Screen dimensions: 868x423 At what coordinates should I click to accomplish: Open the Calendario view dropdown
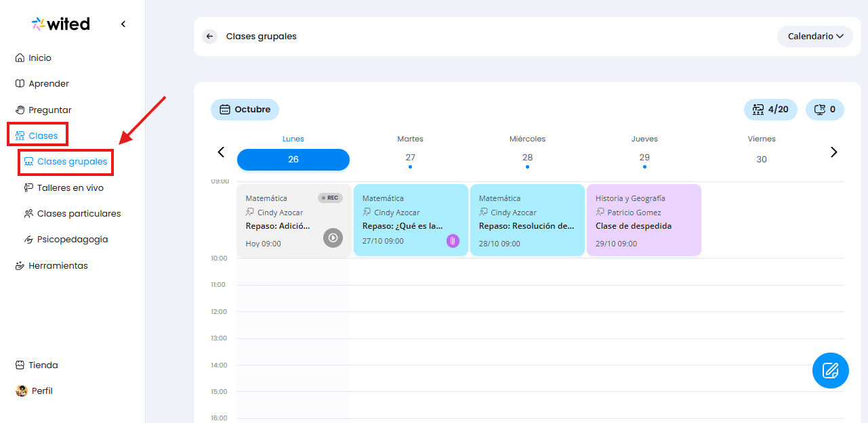coord(814,37)
